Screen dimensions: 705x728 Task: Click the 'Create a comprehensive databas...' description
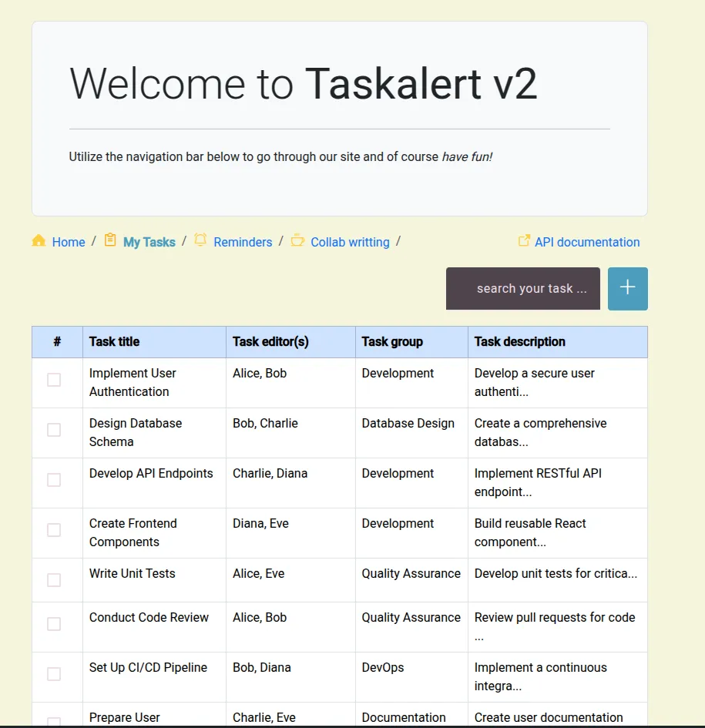(x=557, y=433)
